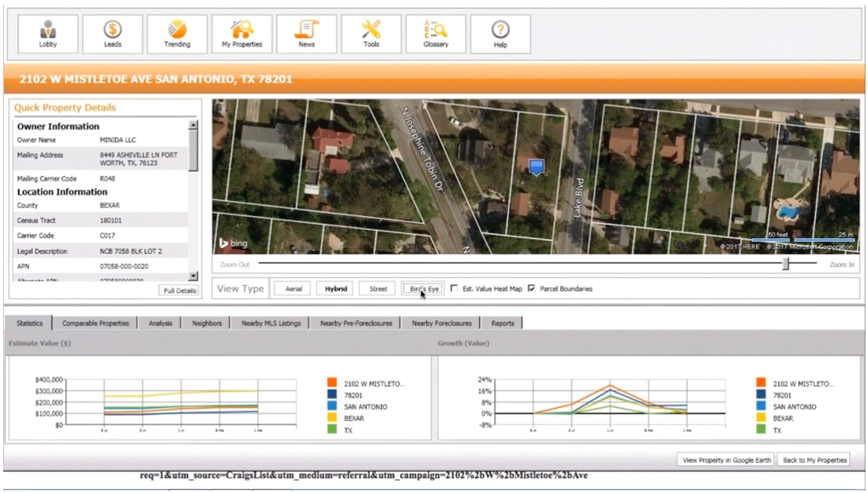The width and height of the screenshot is (868, 493).
Task: Click the Growth (Value) chart heading
Action: pyautogui.click(x=463, y=343)
